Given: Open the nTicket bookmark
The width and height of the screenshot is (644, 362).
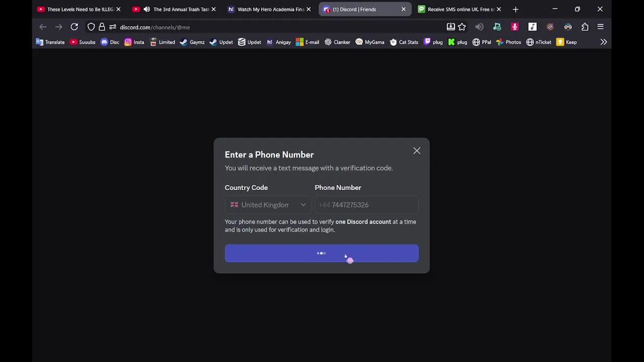Looking at the screenshot, I should [x=538, y=42].
